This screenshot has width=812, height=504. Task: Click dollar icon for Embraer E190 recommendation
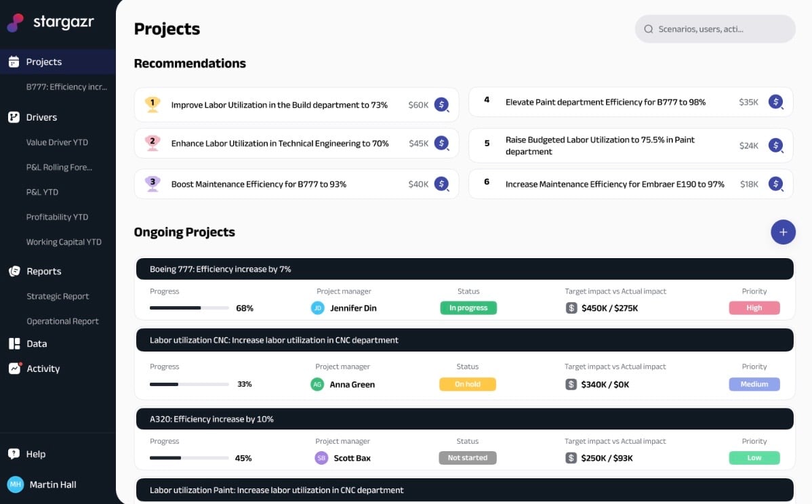click(x=775, y=184)
